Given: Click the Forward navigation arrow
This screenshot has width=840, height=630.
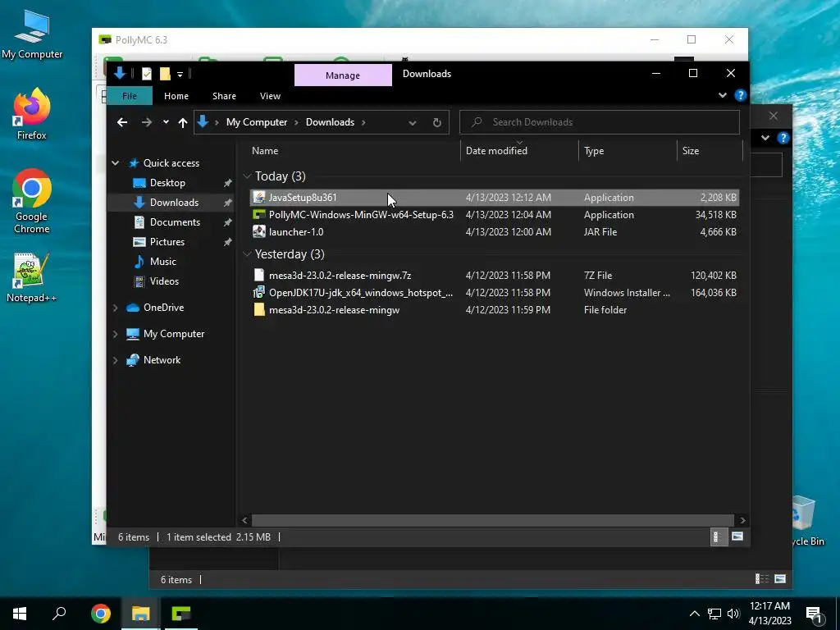Looking at the screenshot, I should click(x=146, y=122).
